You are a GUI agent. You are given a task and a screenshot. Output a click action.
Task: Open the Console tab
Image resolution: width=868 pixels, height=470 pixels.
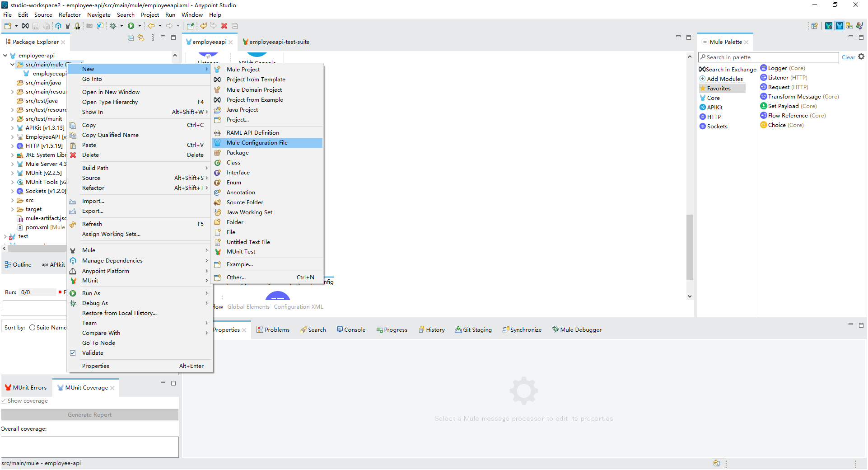[351, 330]
